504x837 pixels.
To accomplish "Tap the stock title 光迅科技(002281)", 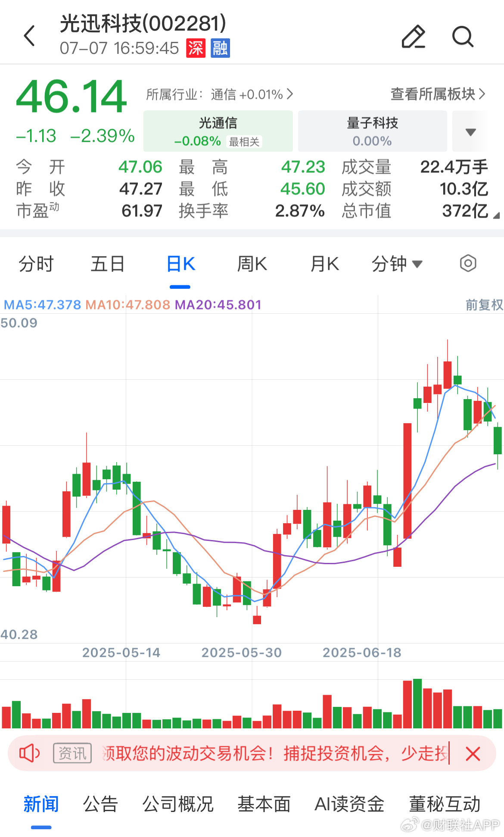I will (x=143, y=24).
